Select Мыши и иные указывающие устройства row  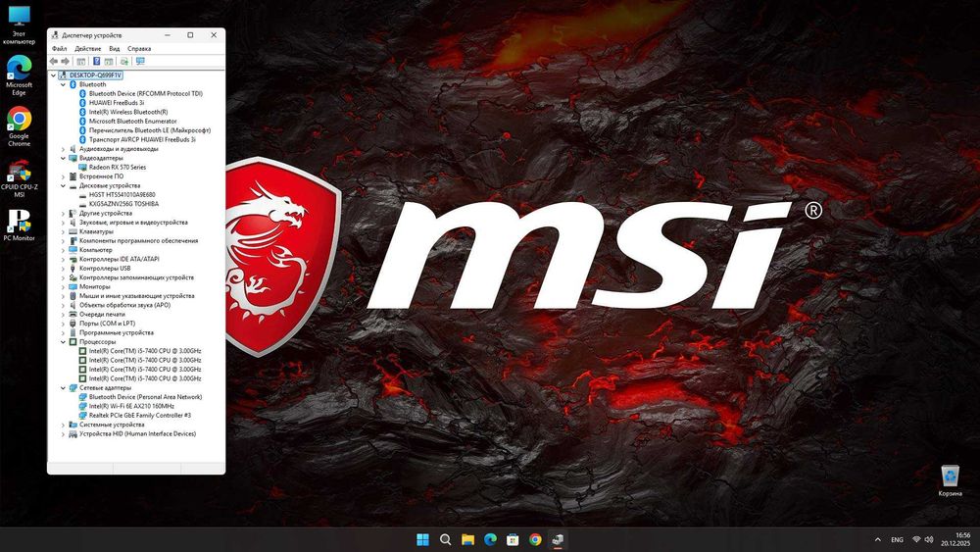pos(136,296)
